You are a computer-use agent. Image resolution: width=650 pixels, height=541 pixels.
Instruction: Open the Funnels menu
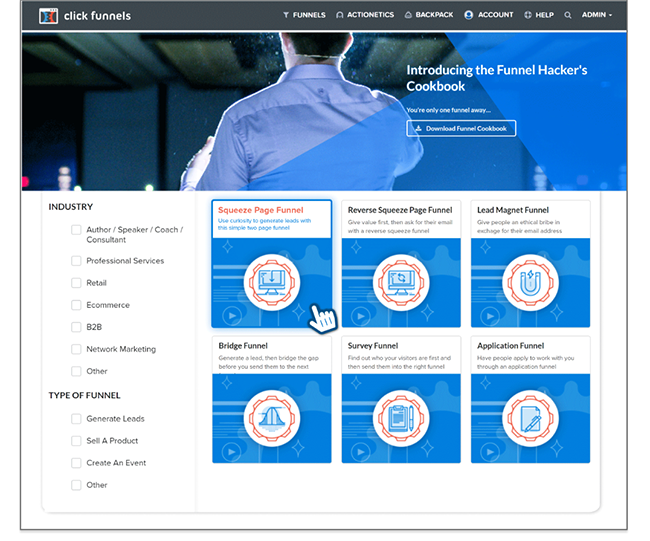(304, 15)
